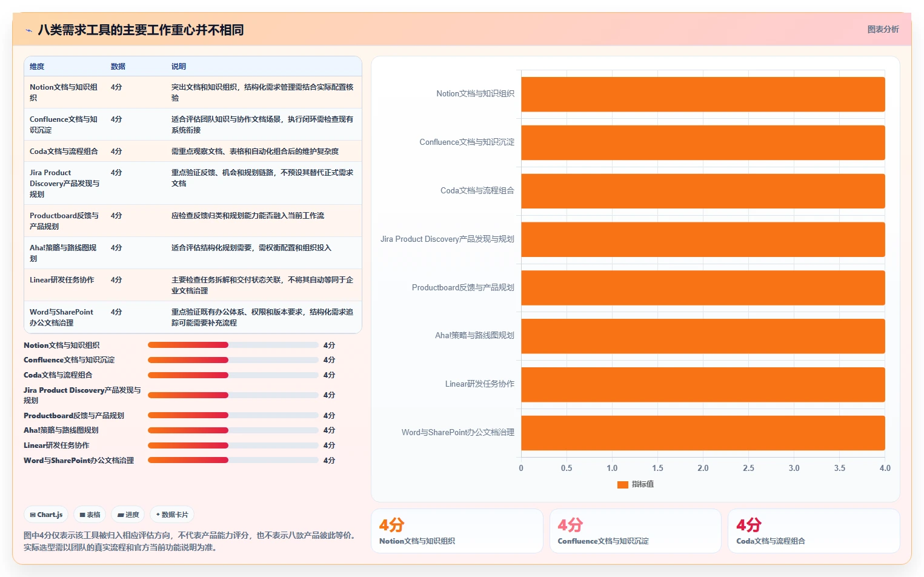Viewport: 924px width, 577px height.
Task: Click the description starting 需重点观察文档
Action: [255, 152]
